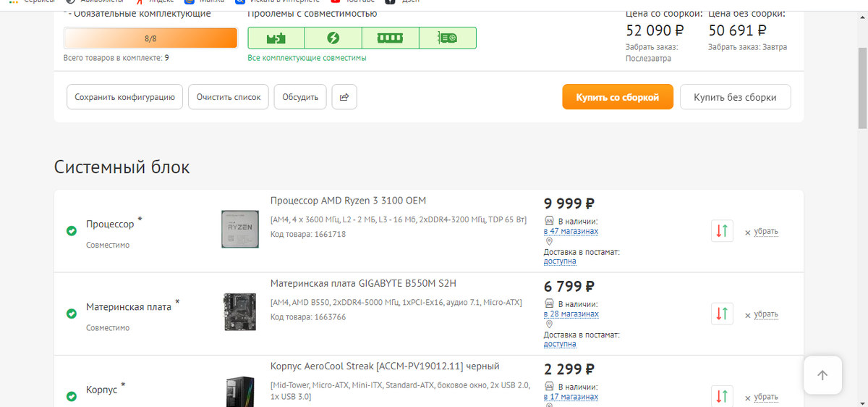Click Сохранить конфигурацию button
This screenshot has height=407, width=868.
point(124,97)
